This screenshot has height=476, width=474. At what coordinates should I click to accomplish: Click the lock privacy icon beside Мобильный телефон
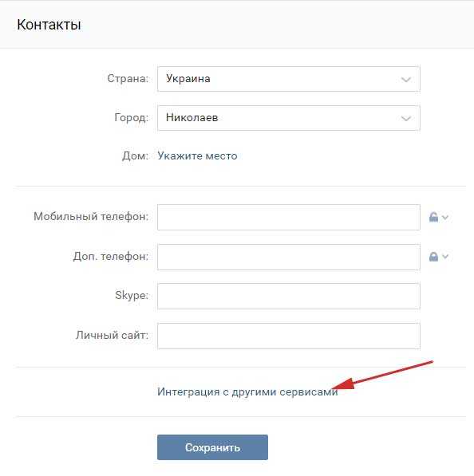(433, 217)
